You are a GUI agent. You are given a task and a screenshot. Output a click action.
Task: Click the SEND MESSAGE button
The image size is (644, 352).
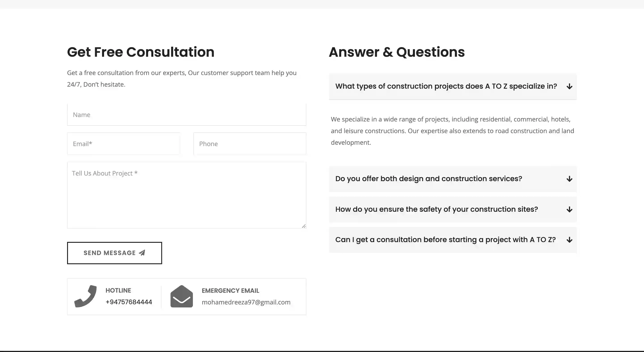pos(114,253)
